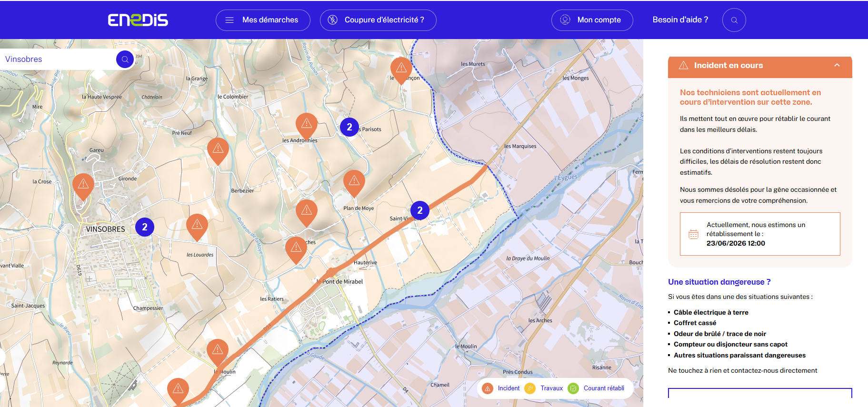Click the warning triangle in incident header
The image size is (868, 407).
pos(683,65)
